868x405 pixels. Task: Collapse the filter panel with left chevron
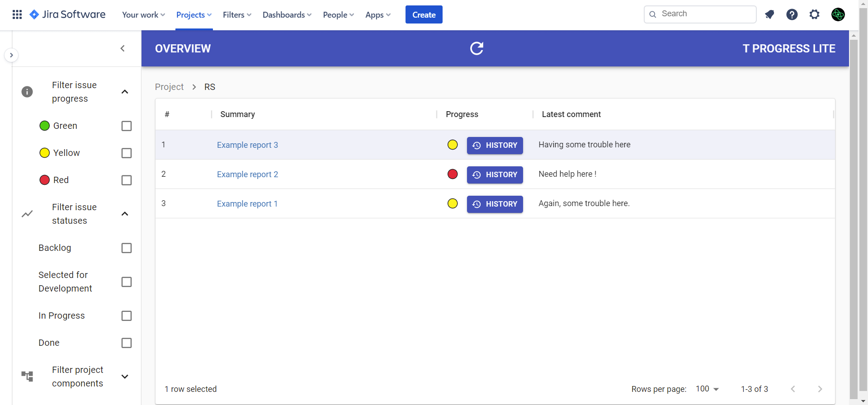click(x=123, y=48)
